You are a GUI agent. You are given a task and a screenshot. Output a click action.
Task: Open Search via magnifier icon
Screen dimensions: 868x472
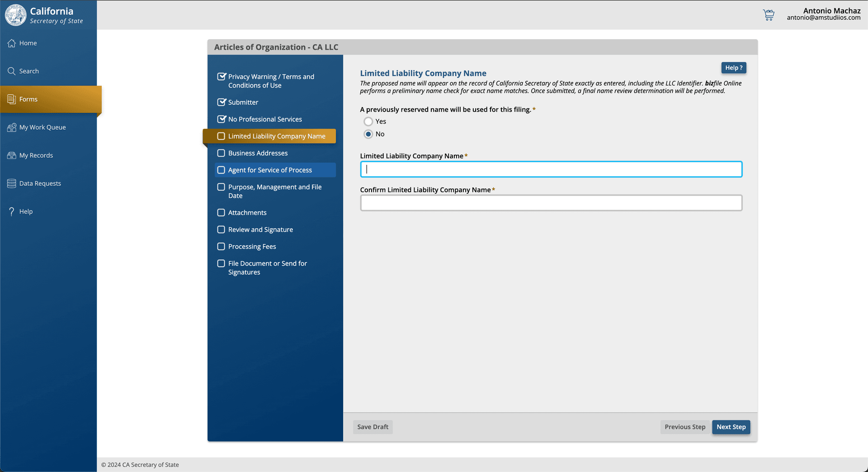pyautogui.click(x=12, y=71)
